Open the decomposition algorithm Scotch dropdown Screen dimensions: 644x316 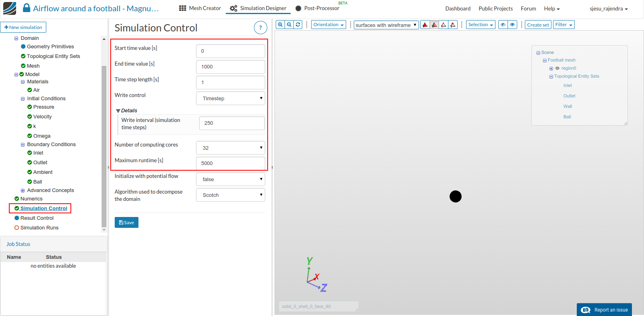click(231, 195)
